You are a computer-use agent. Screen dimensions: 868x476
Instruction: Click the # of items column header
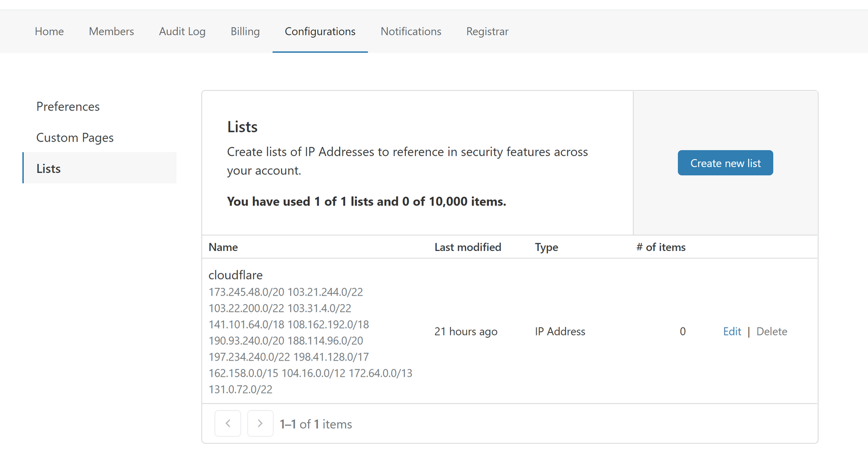click(661, 247)
